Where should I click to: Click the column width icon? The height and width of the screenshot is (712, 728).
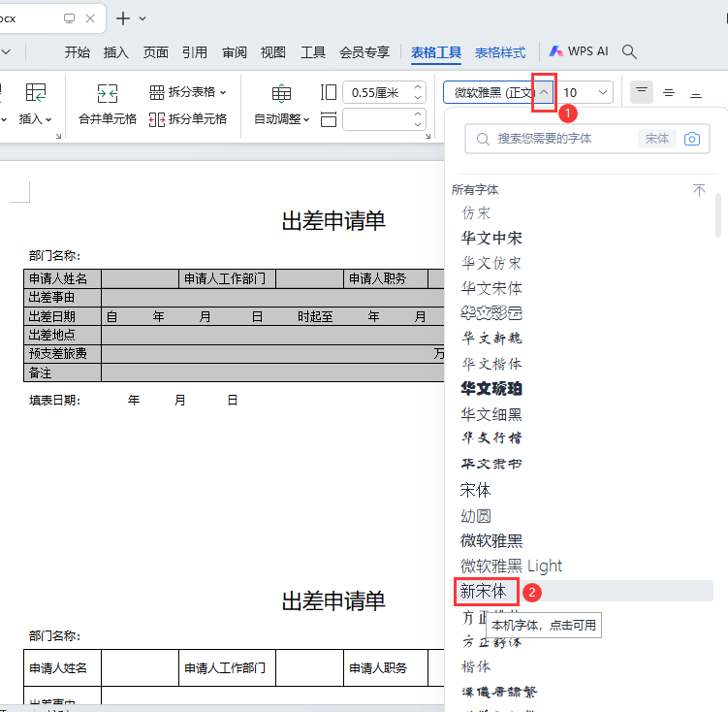tap(329, 119)
